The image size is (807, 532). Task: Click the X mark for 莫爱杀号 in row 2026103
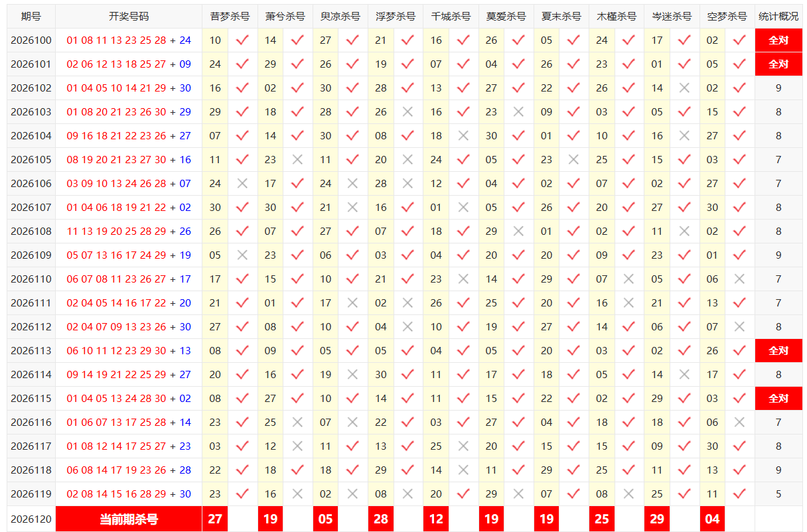point(518,112)
